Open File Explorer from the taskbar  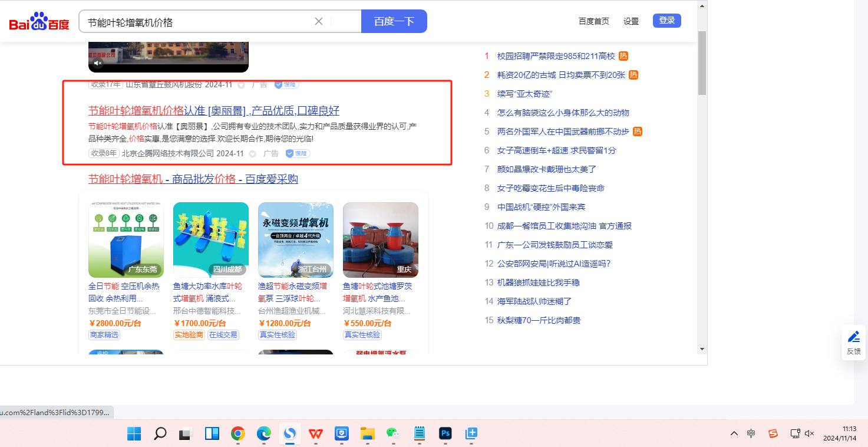coord(368,434)
